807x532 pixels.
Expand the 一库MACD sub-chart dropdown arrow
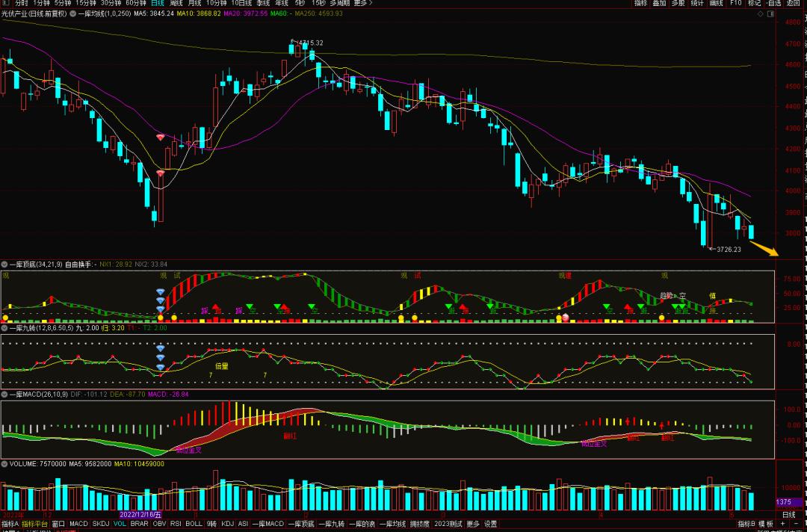(x=4, y=395)
